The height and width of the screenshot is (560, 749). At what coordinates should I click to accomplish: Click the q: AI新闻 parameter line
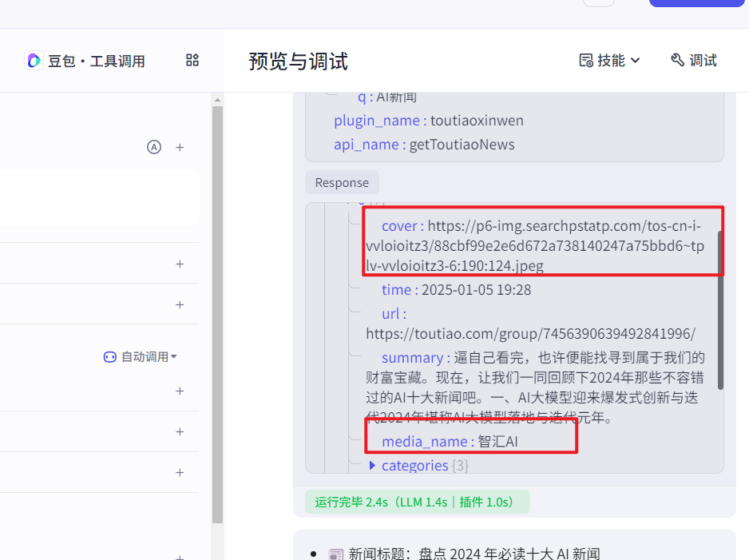click(387, 97)
